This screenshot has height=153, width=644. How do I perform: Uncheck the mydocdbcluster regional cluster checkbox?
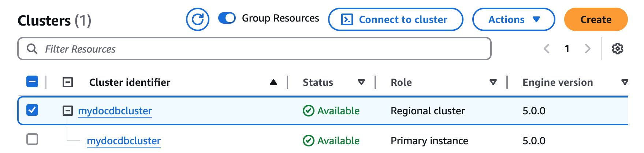coord(32,110)
